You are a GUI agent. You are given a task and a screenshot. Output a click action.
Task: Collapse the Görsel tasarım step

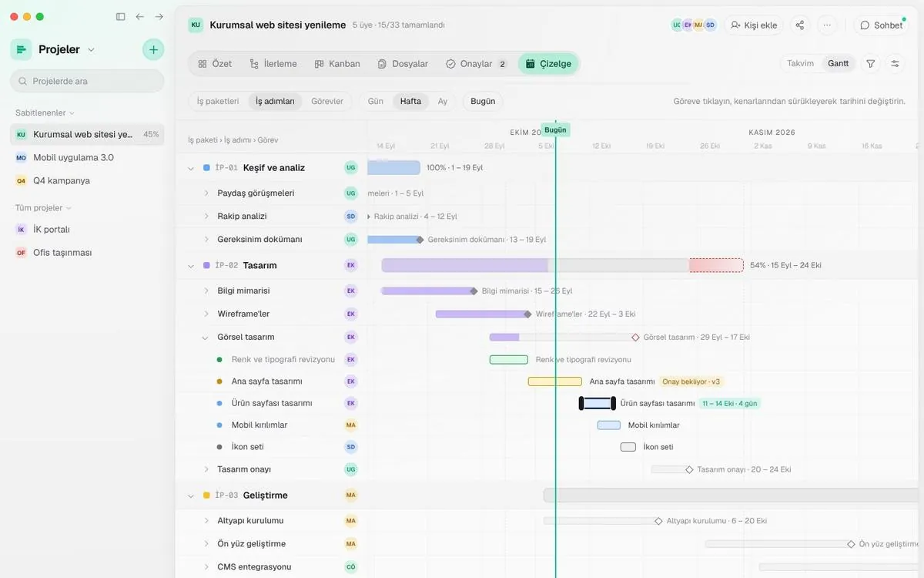click(x=205, y=338)
